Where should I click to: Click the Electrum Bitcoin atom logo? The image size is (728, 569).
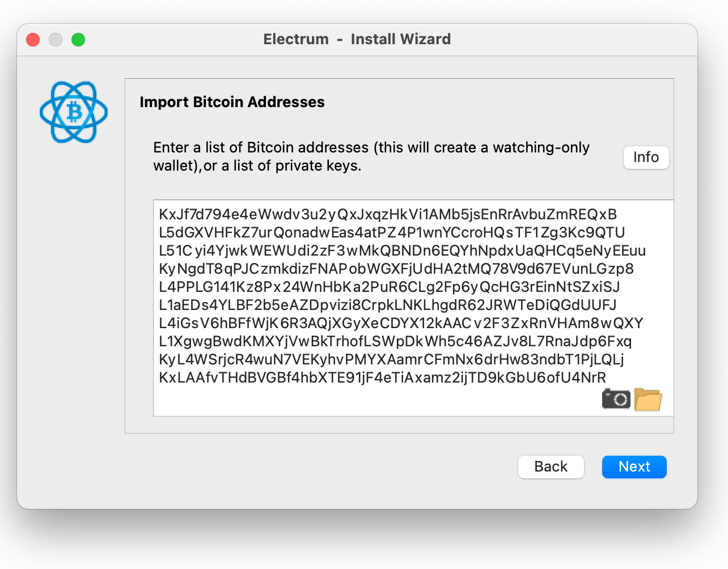click(74, 112)
